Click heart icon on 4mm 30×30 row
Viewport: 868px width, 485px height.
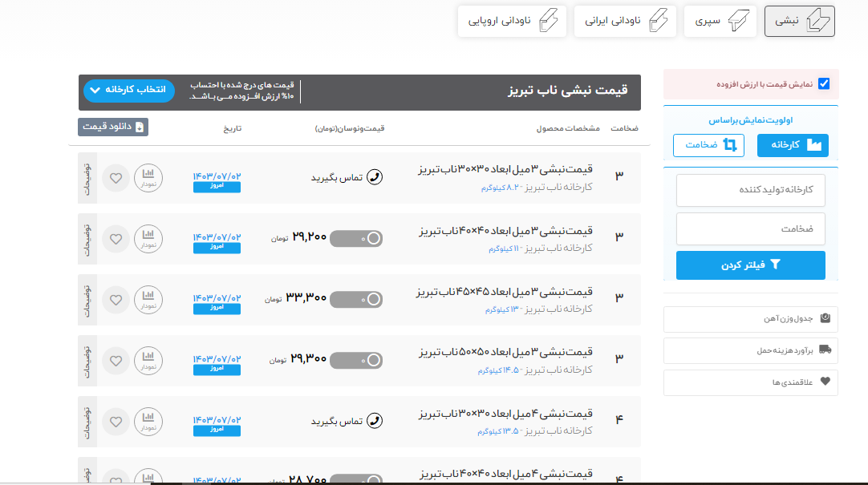[x=116, y=421]
